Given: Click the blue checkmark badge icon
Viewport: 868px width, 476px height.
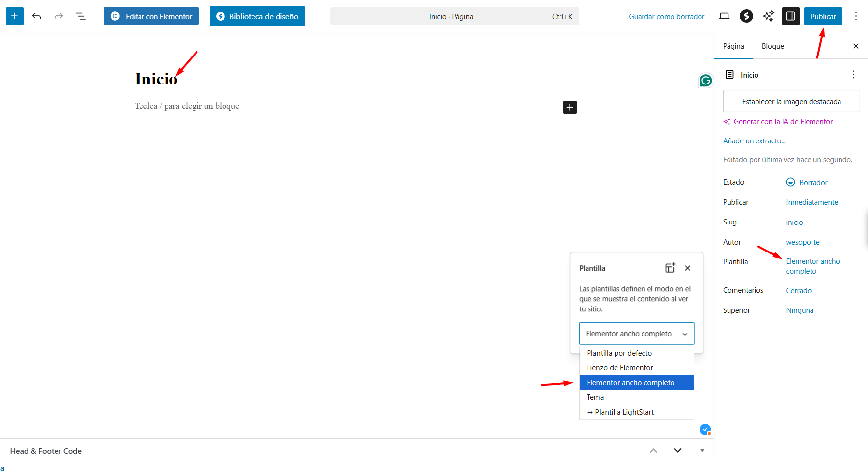Looking at the screenshot, I should pyautogui.click(x=705, y=430).
